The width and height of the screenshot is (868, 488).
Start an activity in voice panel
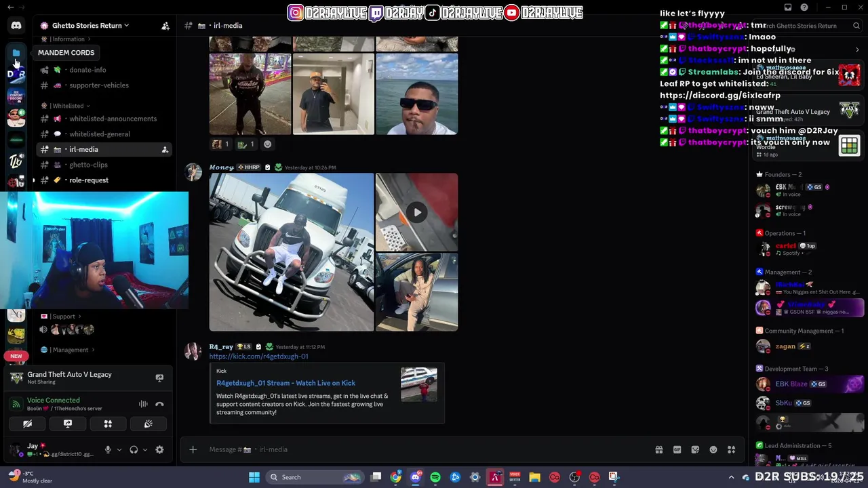tap(108, 424)
